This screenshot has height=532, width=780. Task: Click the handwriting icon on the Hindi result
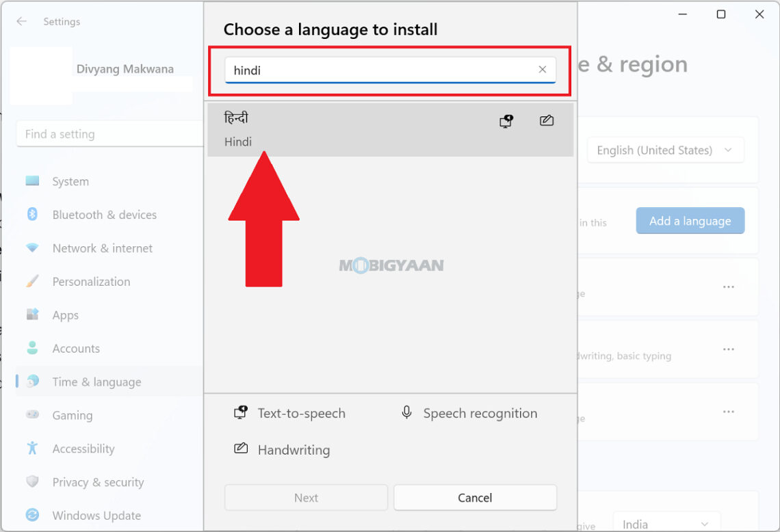pos(546,120)
